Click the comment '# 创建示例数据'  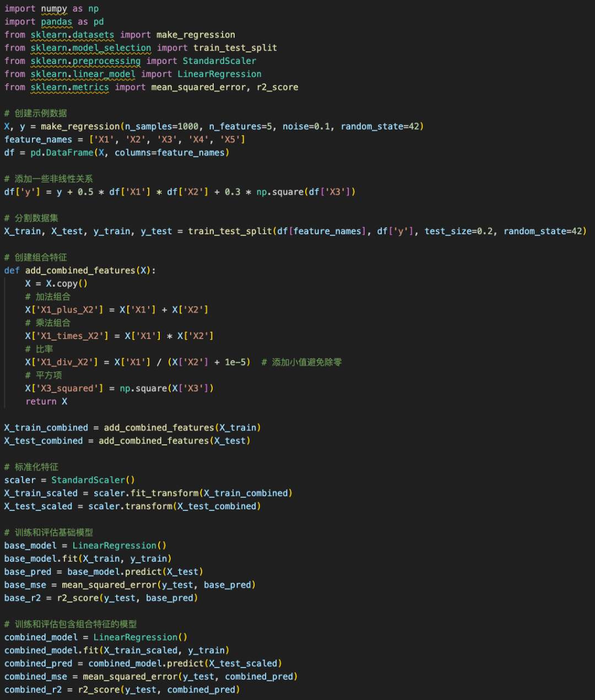tap(36, 114)
